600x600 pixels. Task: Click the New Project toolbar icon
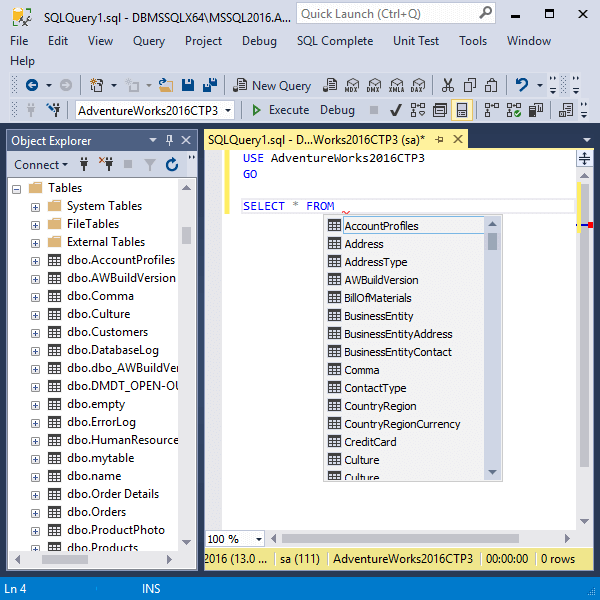click(x=96, y=85)
